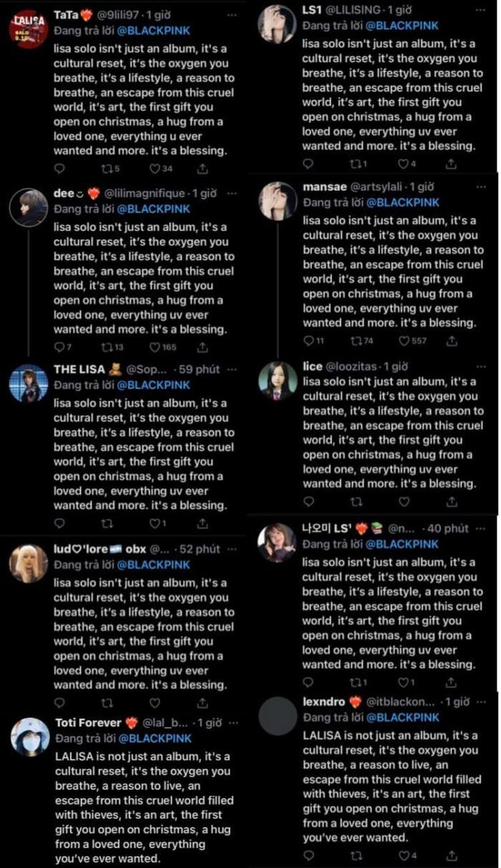Like ludlore obx tweet

[x=154, y=703]
